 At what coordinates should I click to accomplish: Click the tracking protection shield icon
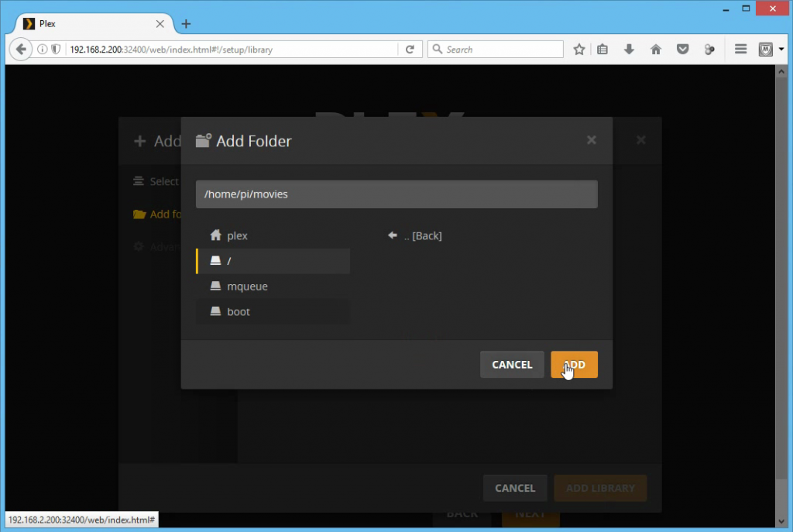56,49
